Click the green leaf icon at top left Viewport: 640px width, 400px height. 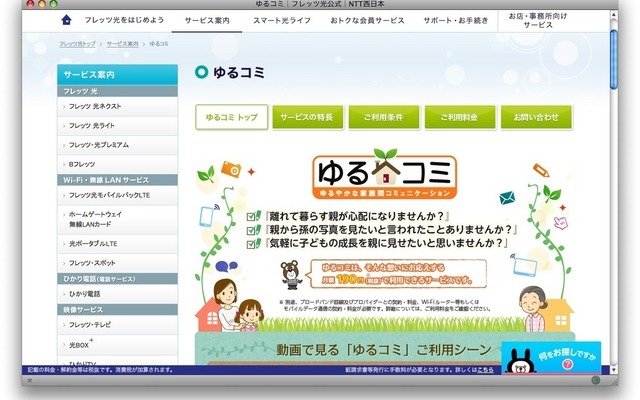pos(207,174)
